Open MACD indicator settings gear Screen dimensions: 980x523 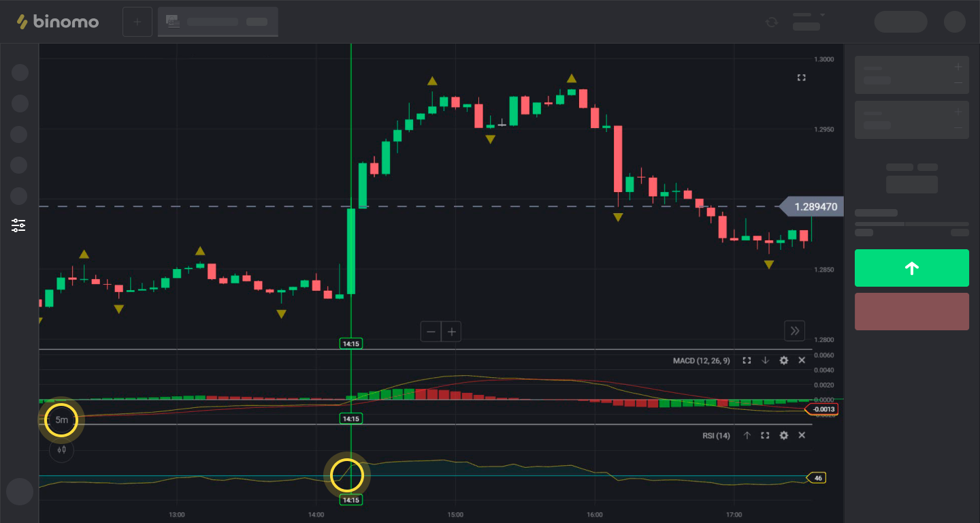tap(783, 360)
